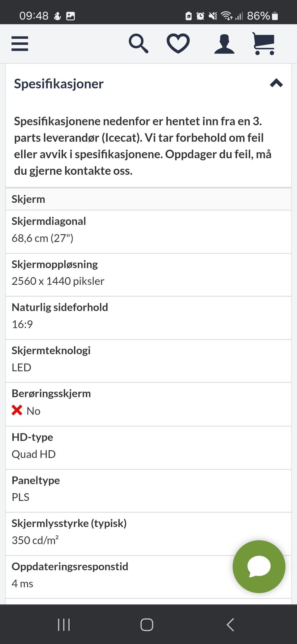Collapse the Spesifikasjoner section chevron
Image resolution: width=297 pixels, height=644 pixels.
pos(276,83)
